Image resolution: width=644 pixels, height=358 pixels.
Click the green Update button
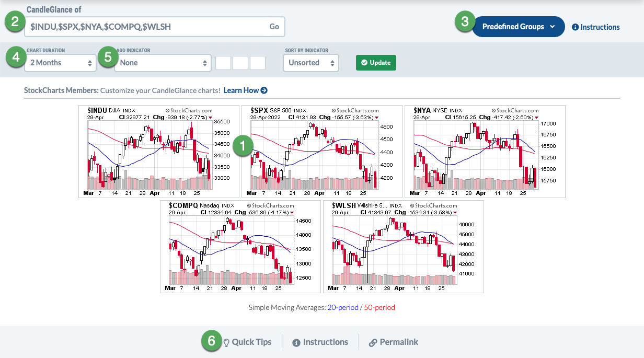376,63
